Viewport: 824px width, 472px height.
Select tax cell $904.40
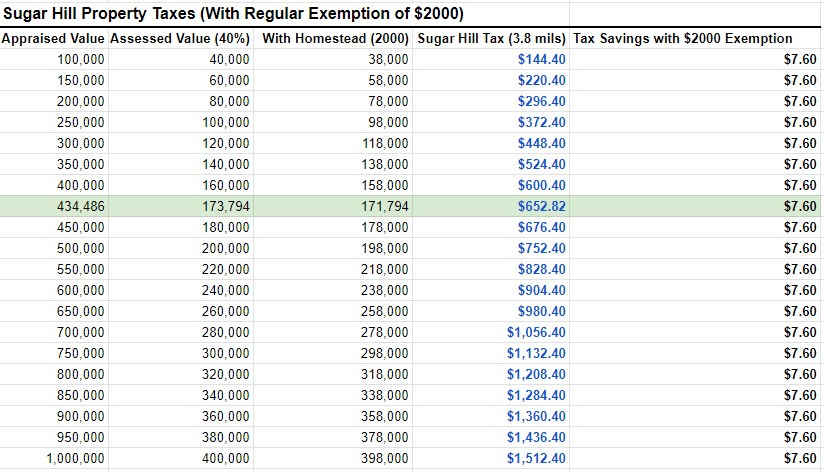tap(542, 291)
